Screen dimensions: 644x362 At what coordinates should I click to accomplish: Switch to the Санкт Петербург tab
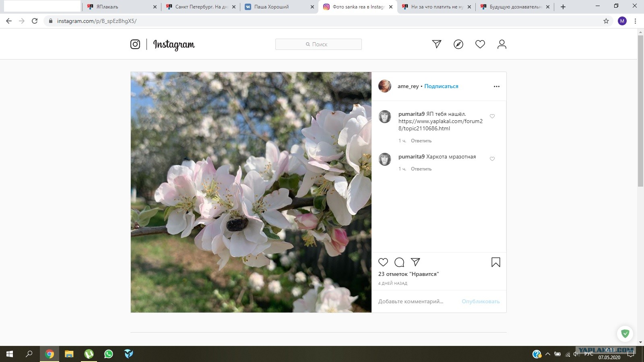point(200,7)
